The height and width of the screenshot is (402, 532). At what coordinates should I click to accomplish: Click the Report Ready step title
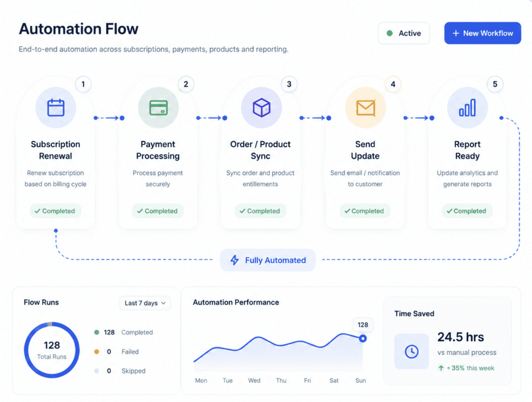pos(468,150)
